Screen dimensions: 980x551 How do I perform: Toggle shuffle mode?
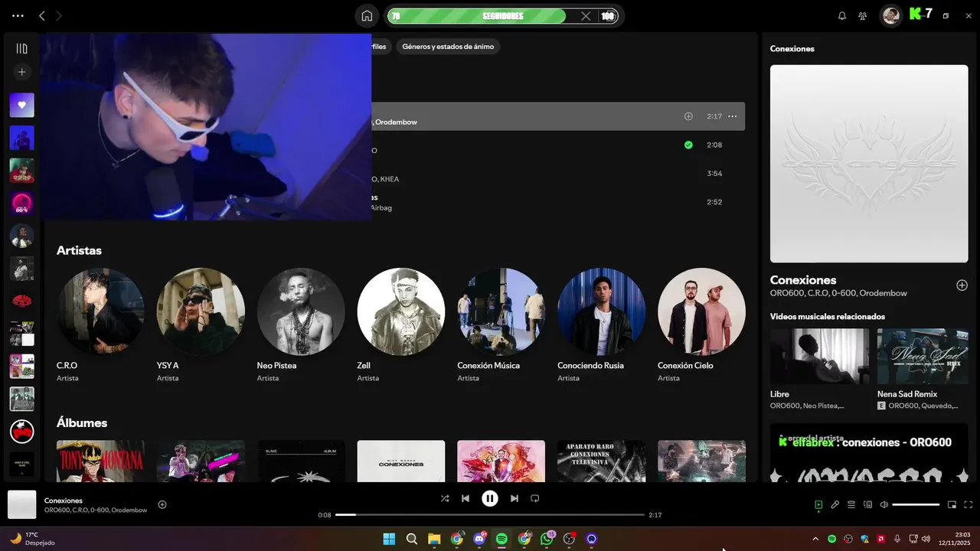coord(445,498)
